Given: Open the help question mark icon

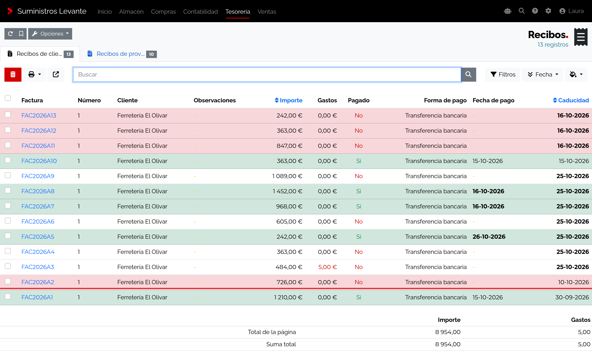Looking at the screenshot, I should point(535,11).
